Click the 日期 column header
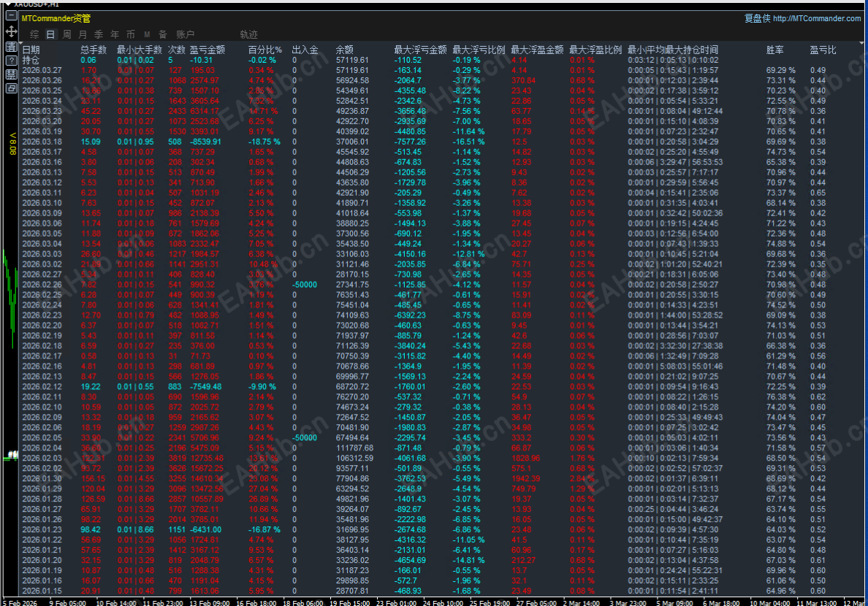868x606 pixels. tap(31, 50)
